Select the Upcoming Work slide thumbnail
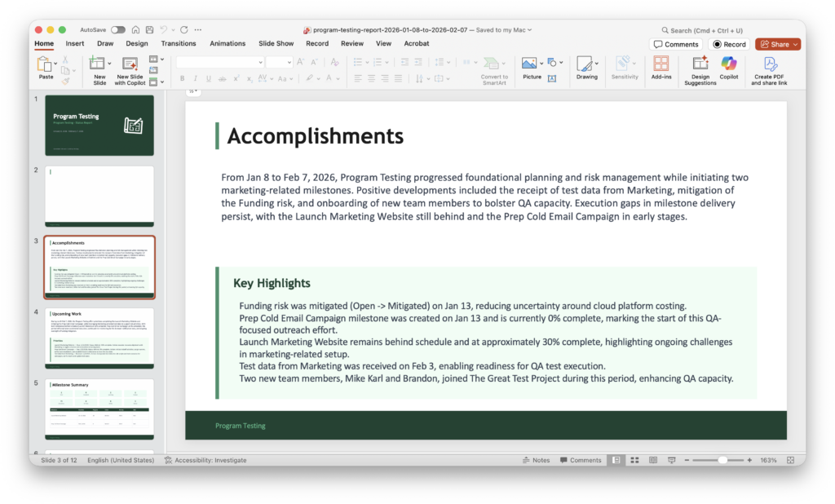The height and width of the screenshot is (504, 835). tap(99, 338)
